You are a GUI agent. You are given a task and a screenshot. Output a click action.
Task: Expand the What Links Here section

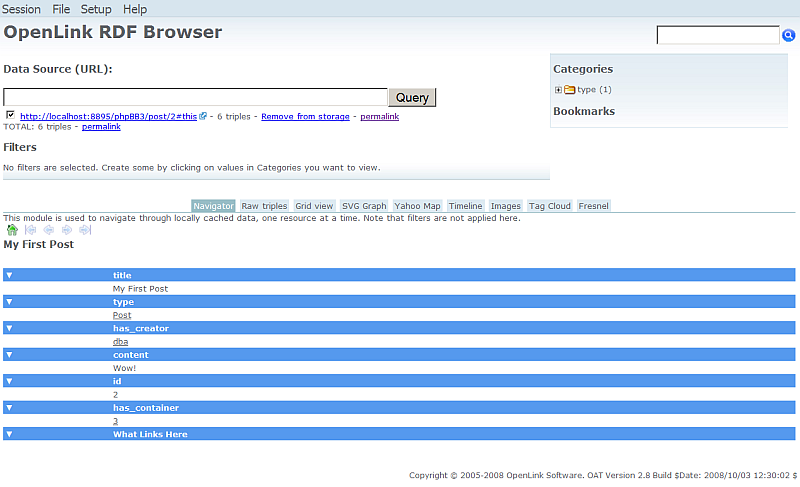coord(9,434)
